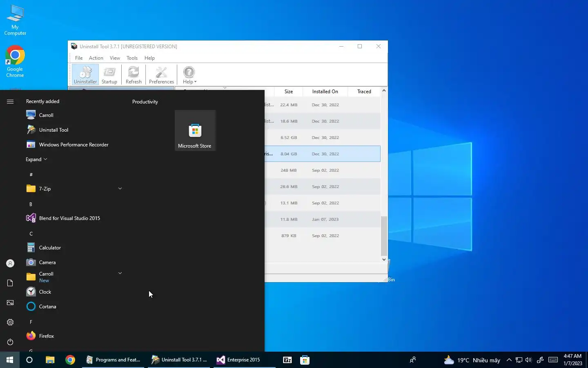Select the row sized 22.4 MB
This screenshot has height=368, width=588.
click(x=323, y=105)
